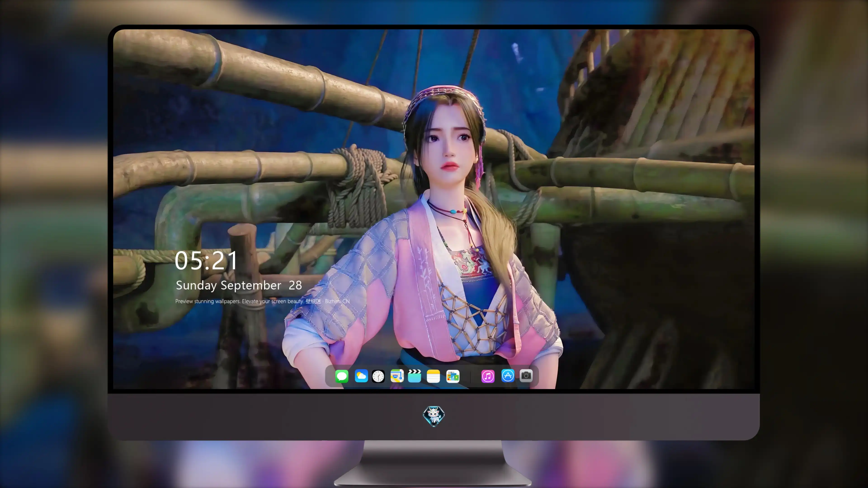Screen dimensions: 868x488
Task: Open the blue App Store icon
Action: tap(508, 375)
